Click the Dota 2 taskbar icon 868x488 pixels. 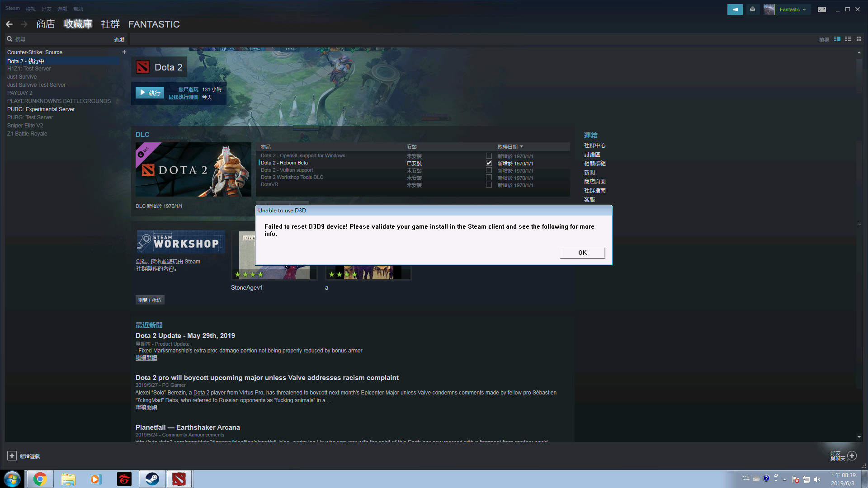[180, 479]
